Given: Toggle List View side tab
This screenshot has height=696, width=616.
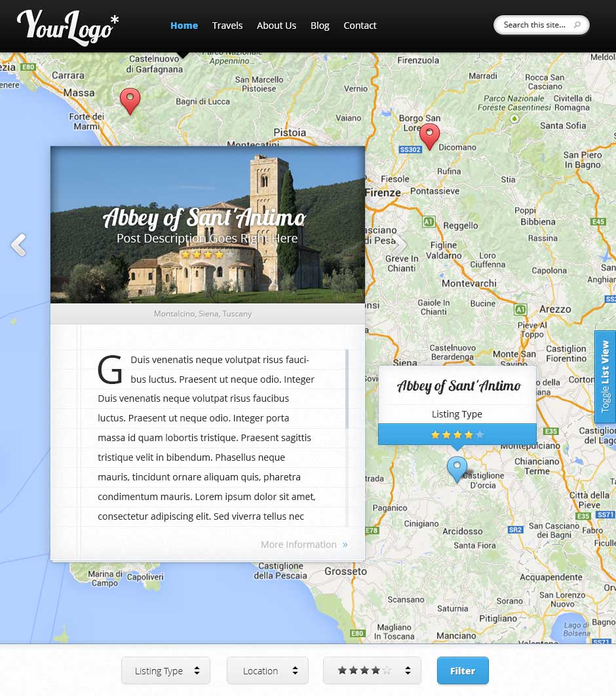Looking at the screenshot, I should pos(605,376).
